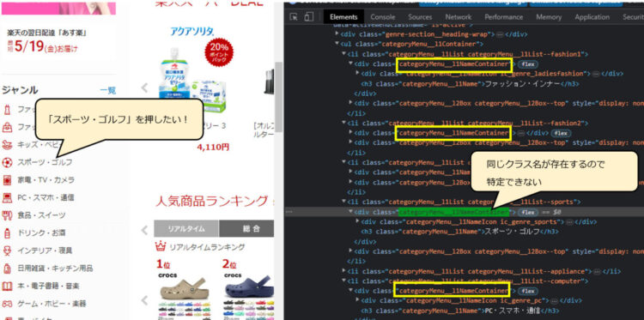Click the 家電・TV・カメラ category icon
Viewport: 644px width, 320px height.
[7, 180]
